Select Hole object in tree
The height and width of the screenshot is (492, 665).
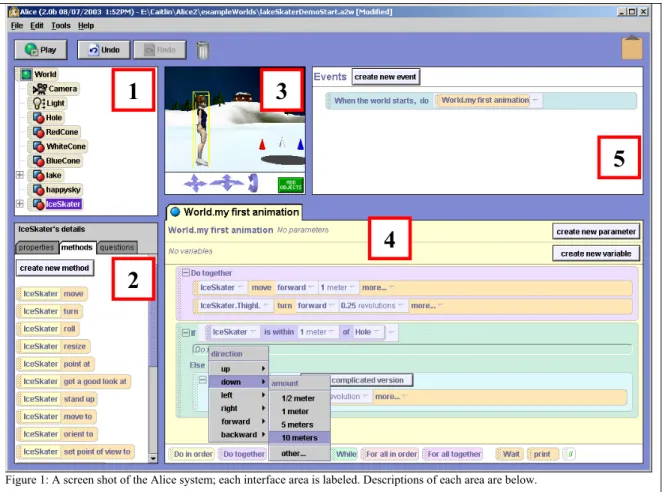48,117
